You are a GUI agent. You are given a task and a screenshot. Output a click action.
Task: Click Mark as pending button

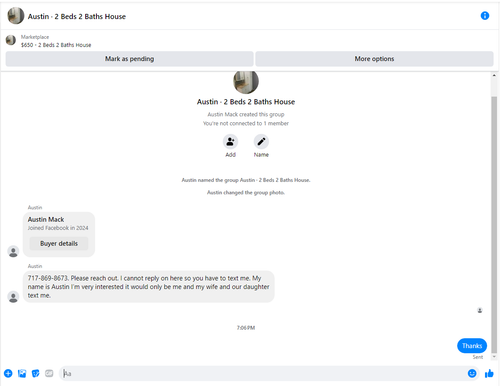tap(129, 59)
